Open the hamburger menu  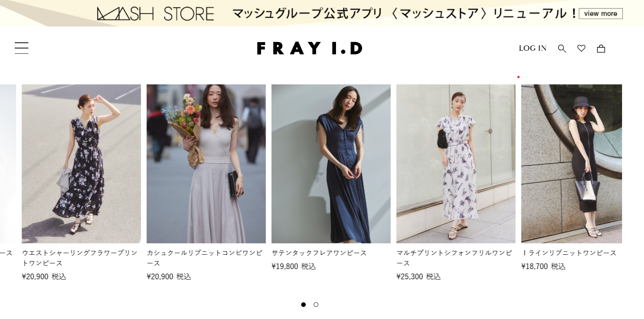click(x=22, y=48)
